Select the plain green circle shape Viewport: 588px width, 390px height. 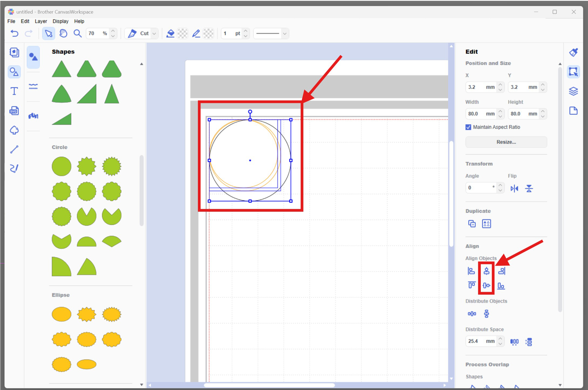(x=62, y=166)
